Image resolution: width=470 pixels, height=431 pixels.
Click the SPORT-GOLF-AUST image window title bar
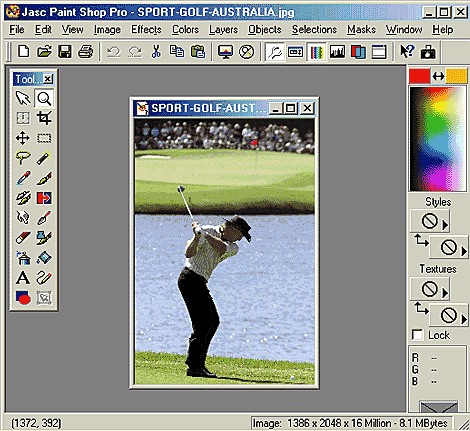[x=224, y=108]
